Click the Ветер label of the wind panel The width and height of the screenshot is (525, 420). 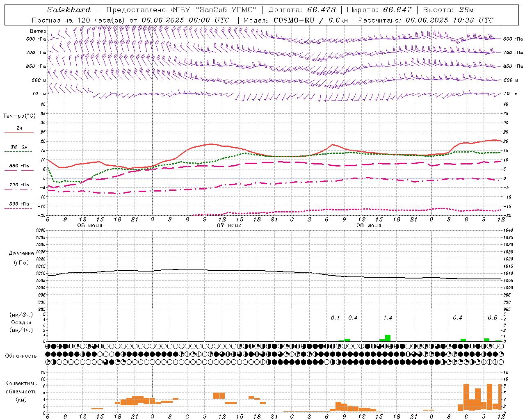[38, 31]
